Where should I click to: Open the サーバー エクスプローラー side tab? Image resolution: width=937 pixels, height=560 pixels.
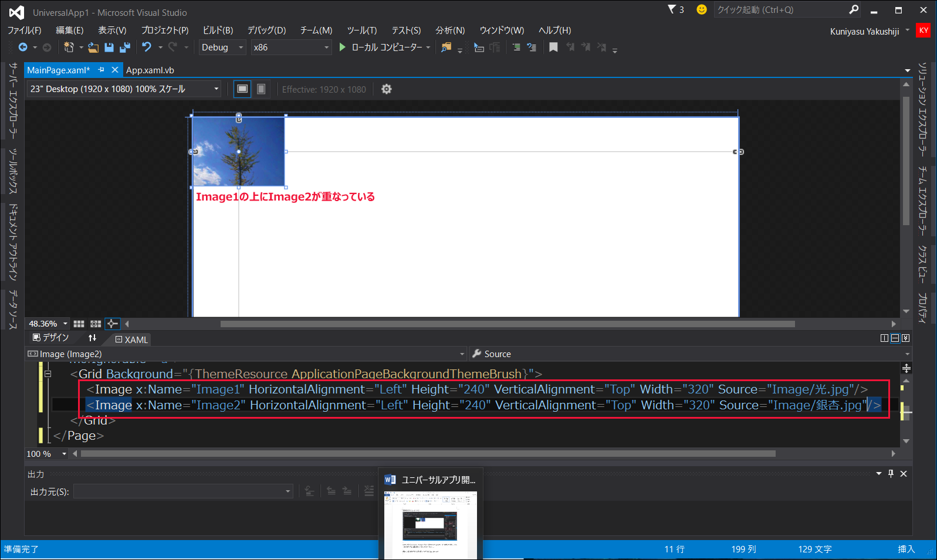tap(13, 101)
